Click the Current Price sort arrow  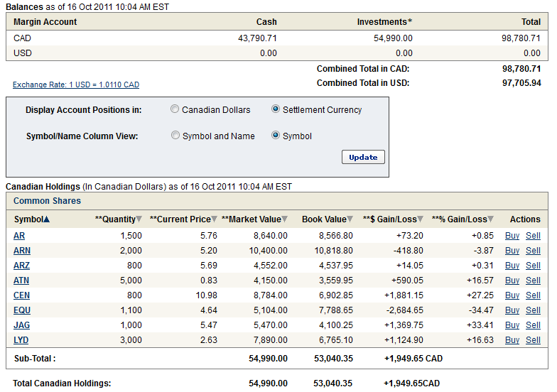(x=215, y=219)
